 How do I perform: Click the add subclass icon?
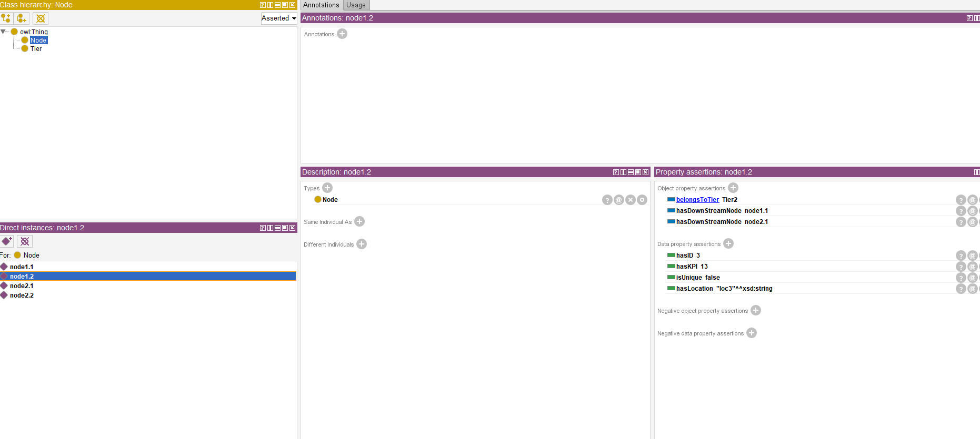click(6, 18)
